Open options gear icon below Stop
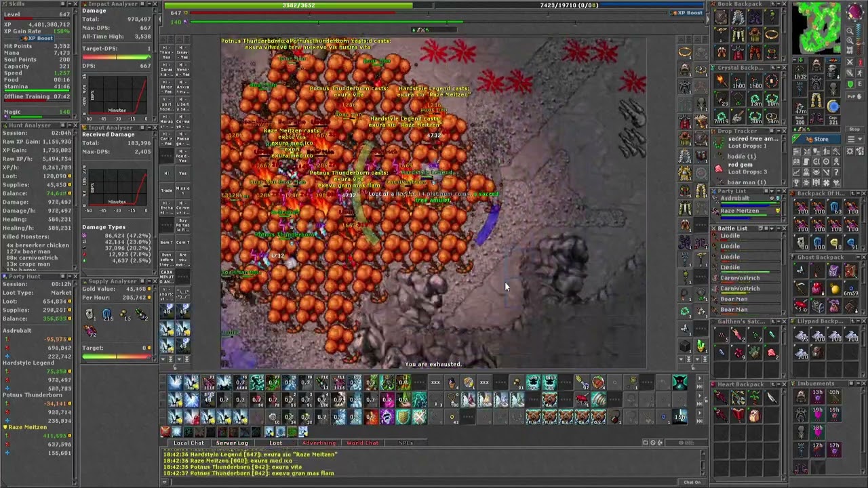868x488 pixels. (x=850, y=151)
